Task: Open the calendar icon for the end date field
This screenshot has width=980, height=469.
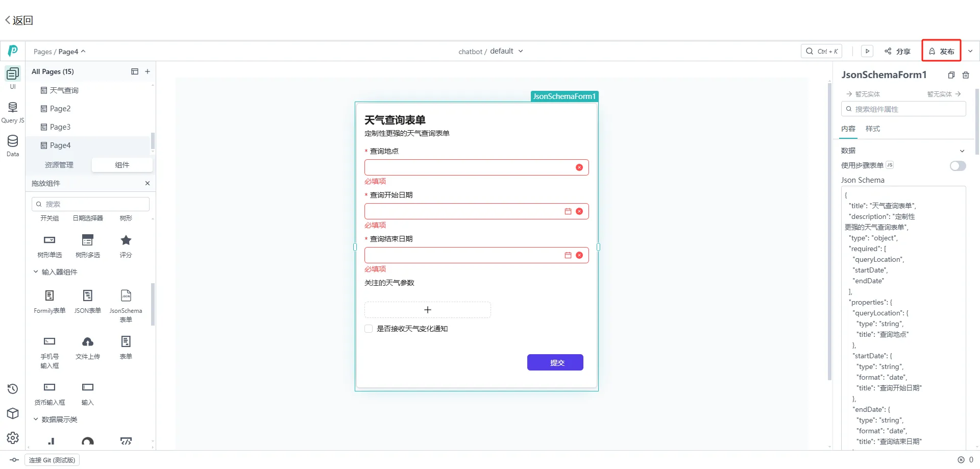Action: [568, 255]
